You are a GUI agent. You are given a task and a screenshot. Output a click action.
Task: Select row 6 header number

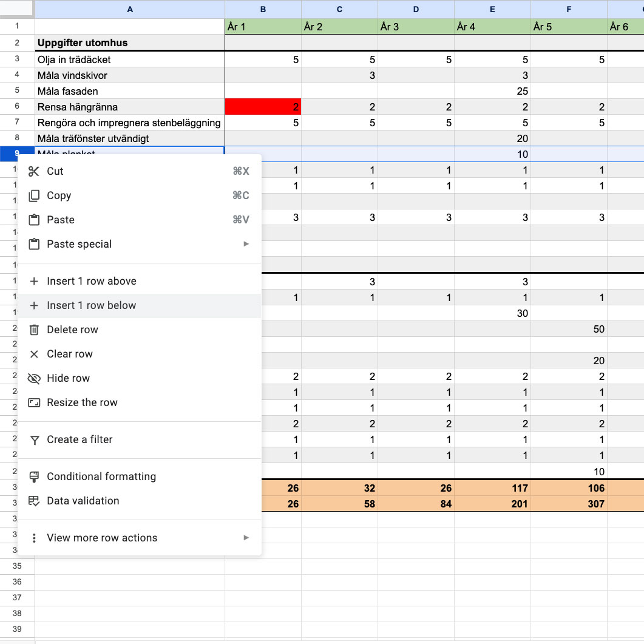17,107
